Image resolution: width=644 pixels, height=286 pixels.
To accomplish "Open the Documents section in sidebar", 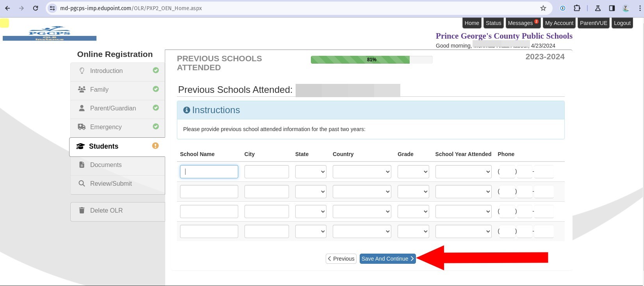I will [106, 165].
